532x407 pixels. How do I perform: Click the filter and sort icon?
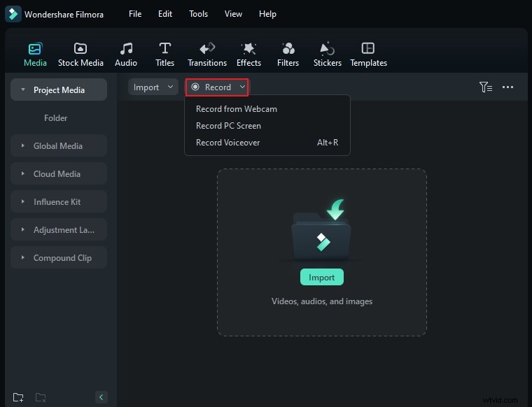click(485, 87)
